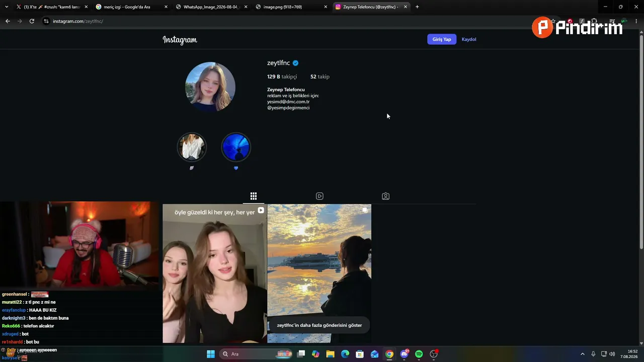The image size is (644, 362).
Task: Click the carousel icon on sunset post
Action: coord(365,210)
